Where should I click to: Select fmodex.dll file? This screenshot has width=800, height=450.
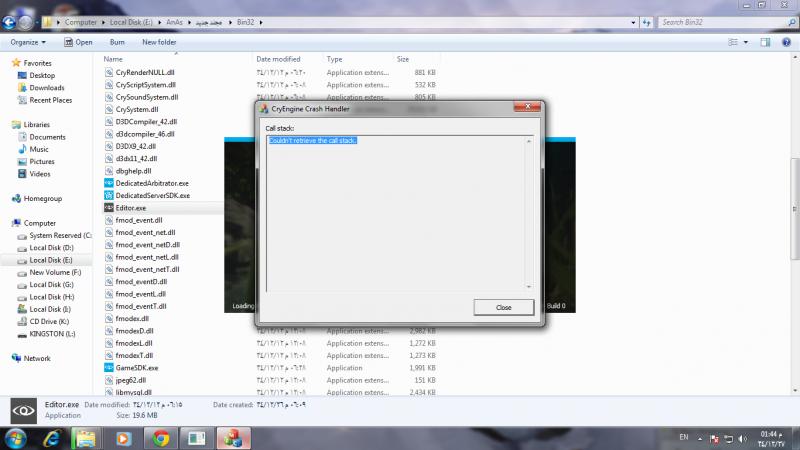click(x=132, y=318)
